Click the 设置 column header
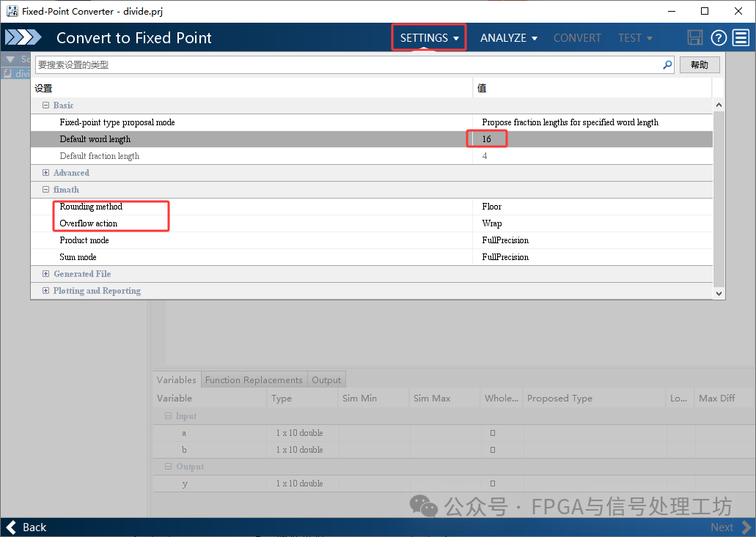Viewport: 756px width, 537px height. tap(252, 88)
